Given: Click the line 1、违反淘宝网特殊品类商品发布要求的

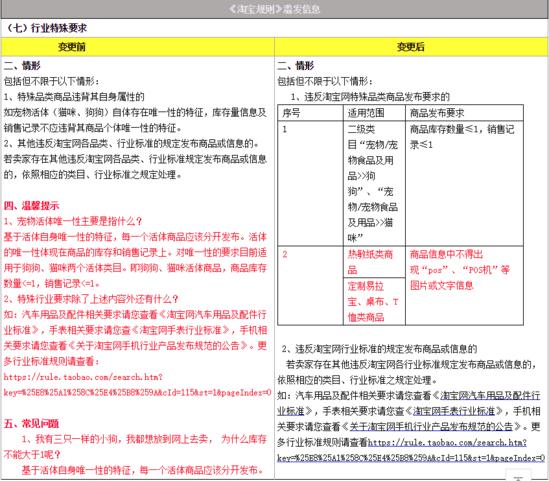Looking at the screenshot, I should click(370, 97).
